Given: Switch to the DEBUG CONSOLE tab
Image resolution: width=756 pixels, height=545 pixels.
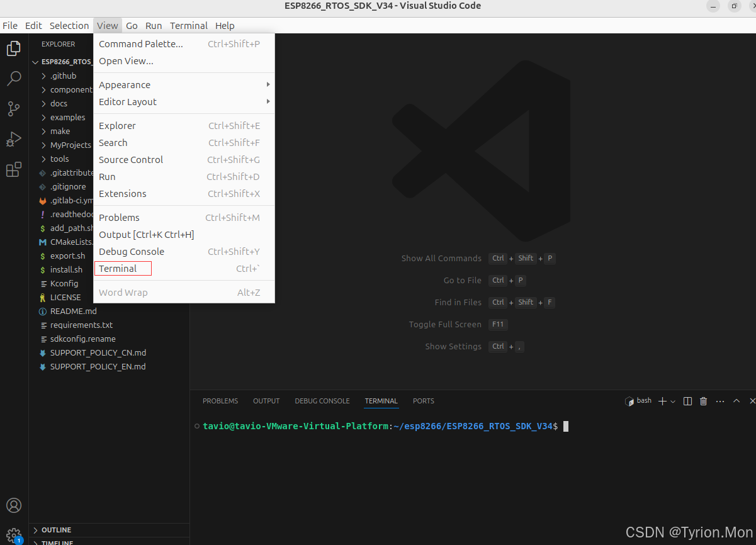Looking at the screenshot, I should point(322,401).
